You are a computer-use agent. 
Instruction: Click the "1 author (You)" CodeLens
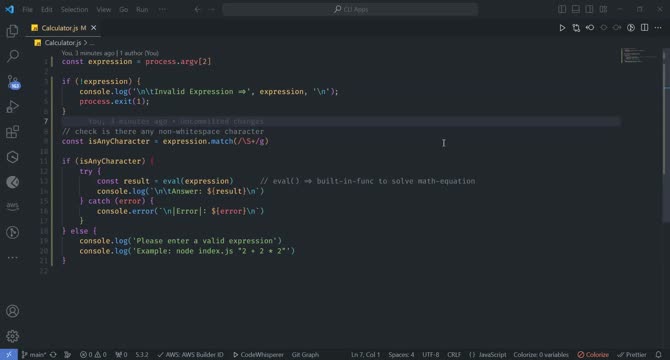(x=139, y=53)
